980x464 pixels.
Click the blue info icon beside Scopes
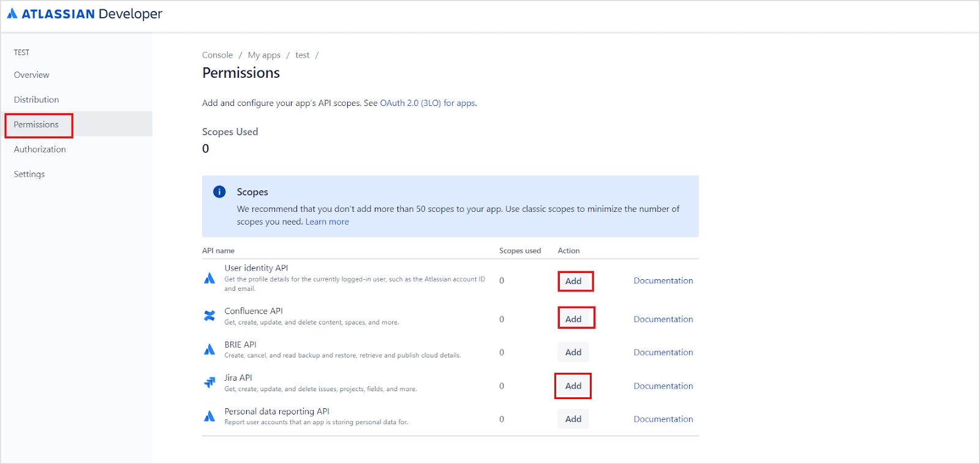[x=219, y=192]
